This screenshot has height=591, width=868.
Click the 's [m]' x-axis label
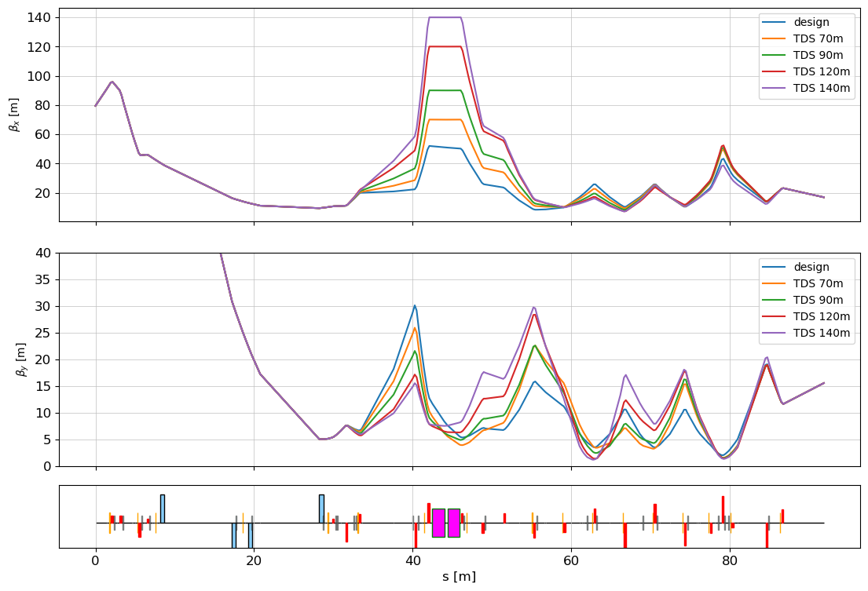[459, 577]
